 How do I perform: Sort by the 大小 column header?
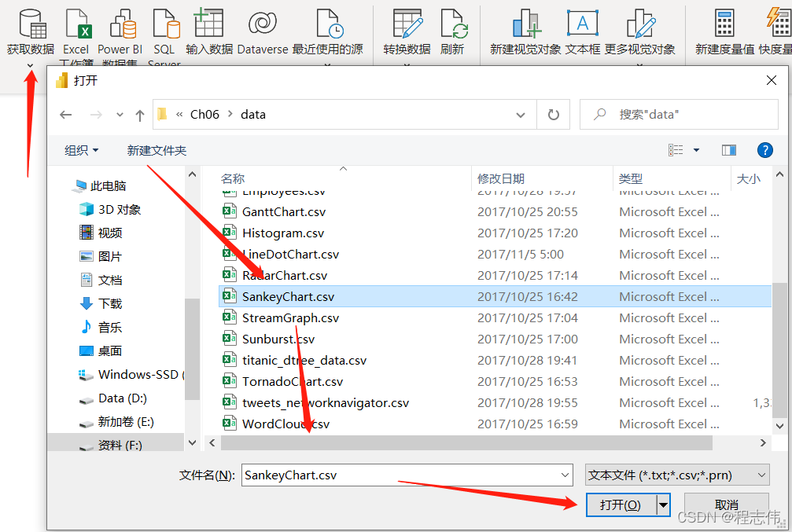749,178
